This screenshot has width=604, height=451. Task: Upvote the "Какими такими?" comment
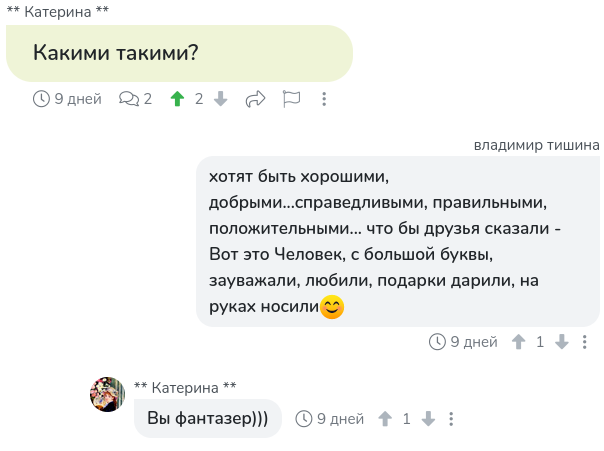177,99
